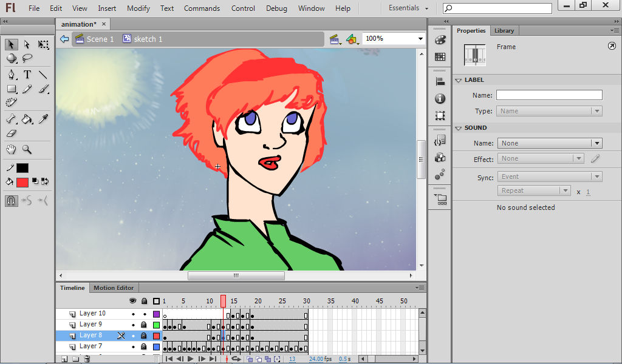
Task: Open the Sync Event dropdown
Action: point(550,177)
